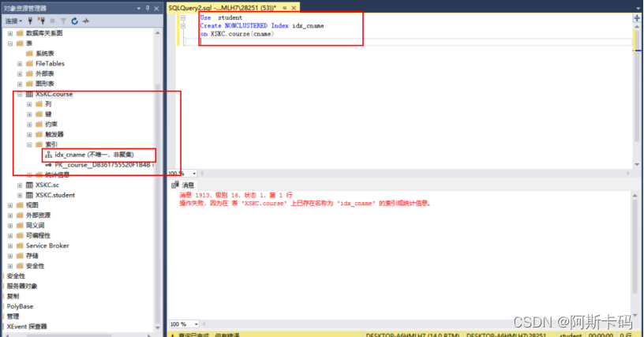644x337 pixels.
Task: Select the XSKC.sc table
Action: coord(47,185)
